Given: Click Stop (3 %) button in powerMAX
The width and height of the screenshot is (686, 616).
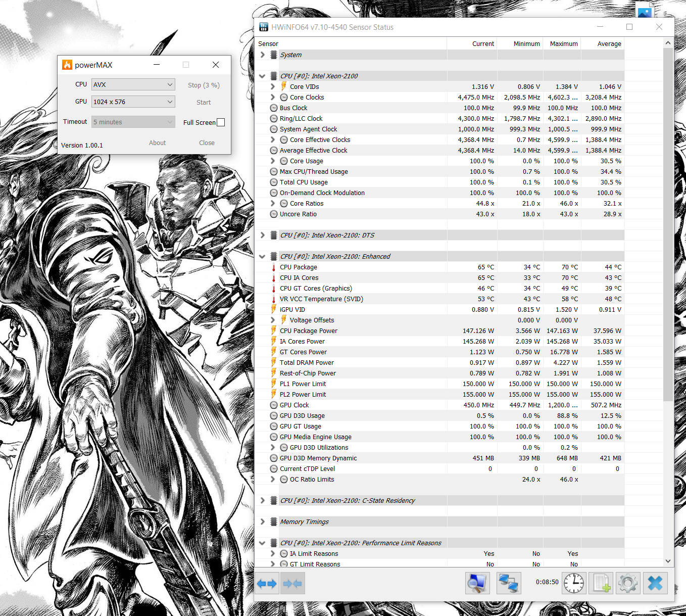Looking at the screenshot, I should click(x=204, y=85).
